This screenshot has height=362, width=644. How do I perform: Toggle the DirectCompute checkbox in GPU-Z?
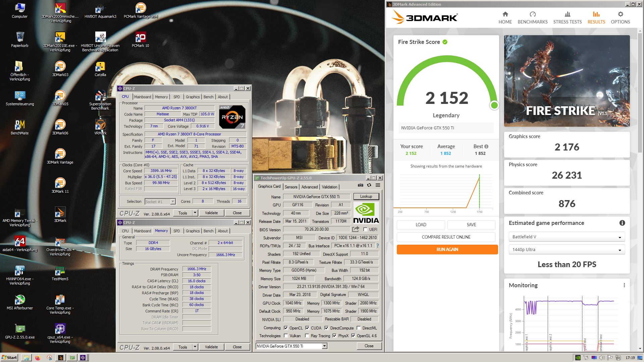326,328
